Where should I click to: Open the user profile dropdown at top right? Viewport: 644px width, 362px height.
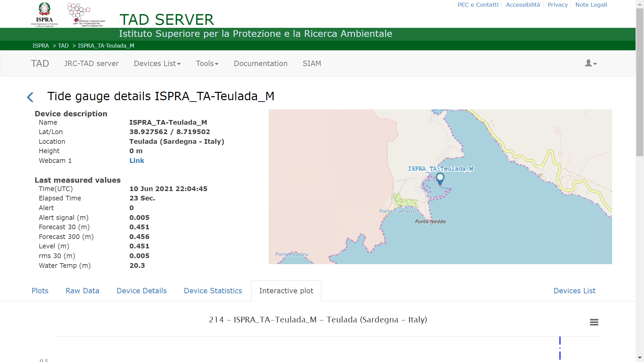pos(590,63)
